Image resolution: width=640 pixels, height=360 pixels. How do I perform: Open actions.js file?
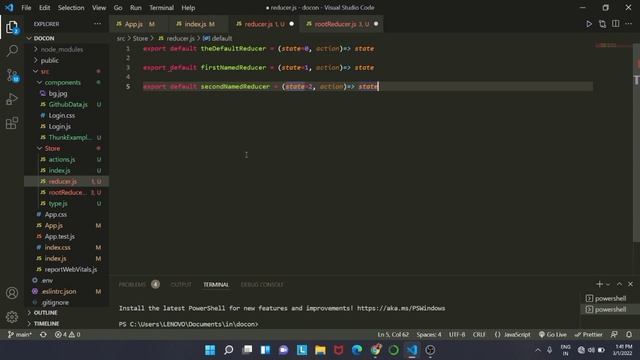point(62,160)
